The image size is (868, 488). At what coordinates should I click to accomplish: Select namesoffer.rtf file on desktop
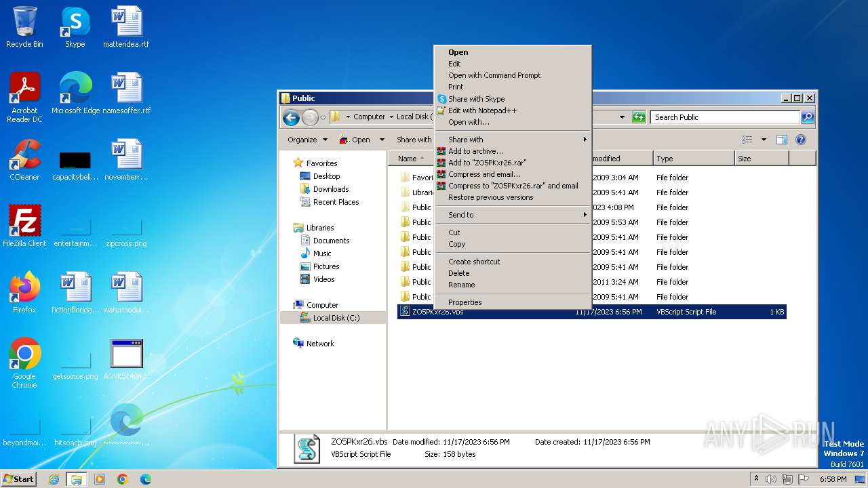(126, 94)
